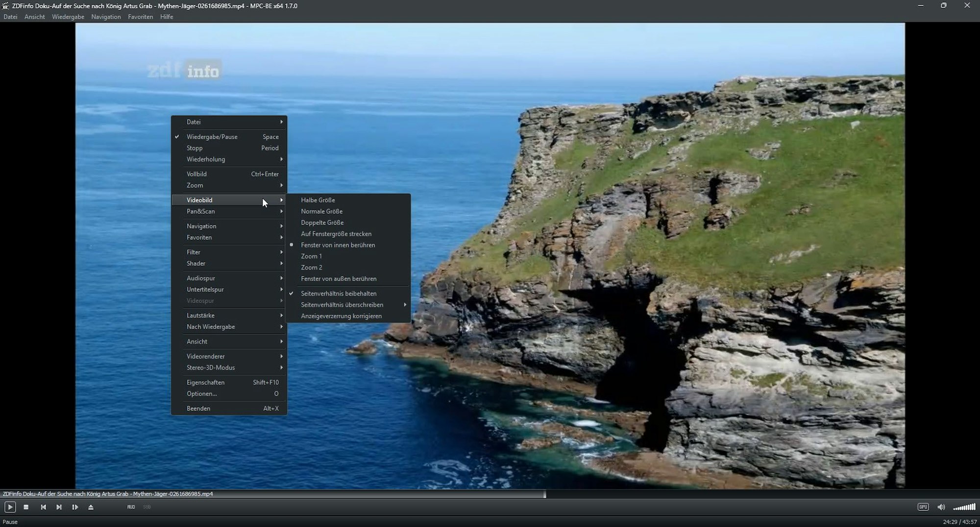The width and height of the screenshot is (980, 527).
Task: Choose 'Optionen...' from the context menu
Action: (x=201, y=394)
